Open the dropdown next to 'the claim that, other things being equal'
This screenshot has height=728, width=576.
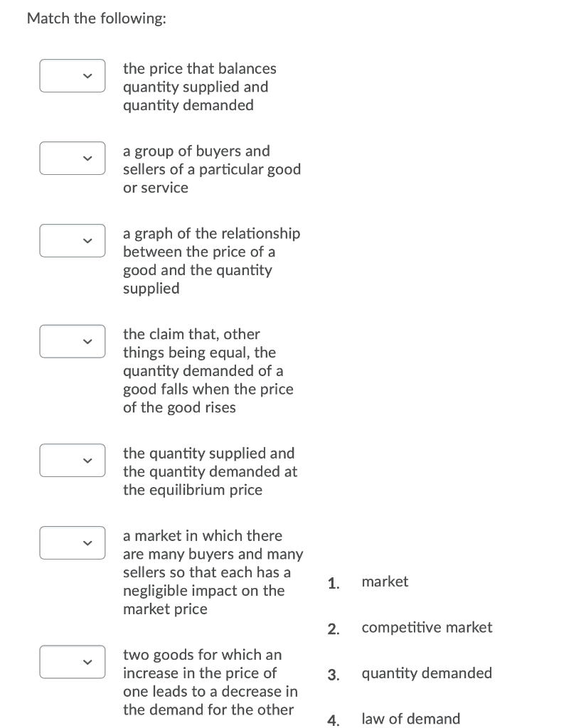pos(72,341)
